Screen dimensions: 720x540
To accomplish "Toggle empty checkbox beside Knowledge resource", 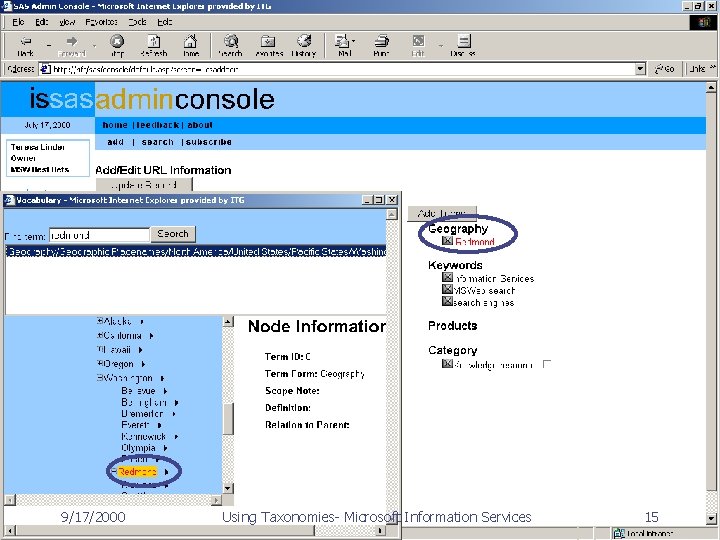I will pyautogui.click(x=546, y=364).
